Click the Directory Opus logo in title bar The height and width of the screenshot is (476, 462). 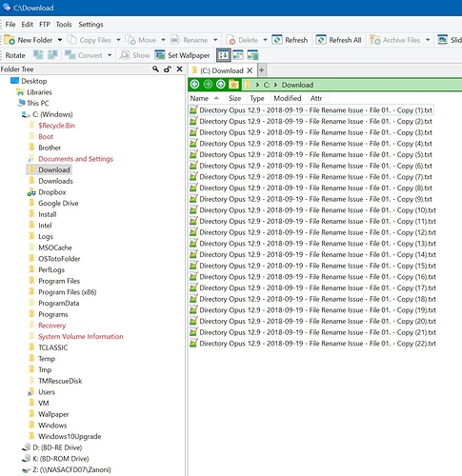(x=7, y=7)
